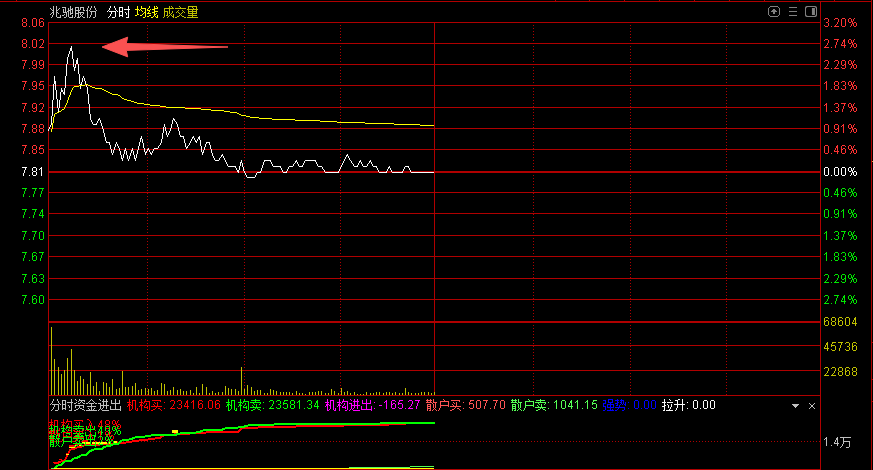This screenshot has width=873, height=470.
Task: Click the 兆驰股份 stock name label
Action: (x=74, y=12)
